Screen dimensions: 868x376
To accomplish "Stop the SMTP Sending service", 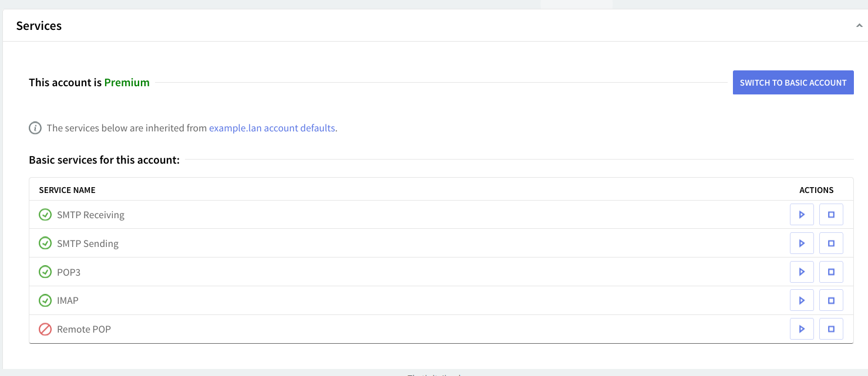I will tap(831, 243).
